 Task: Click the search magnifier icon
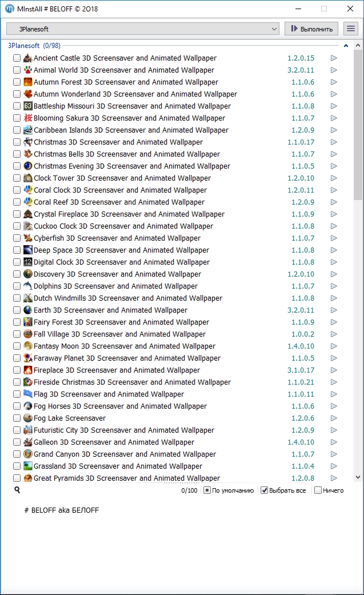pos(17,490)
